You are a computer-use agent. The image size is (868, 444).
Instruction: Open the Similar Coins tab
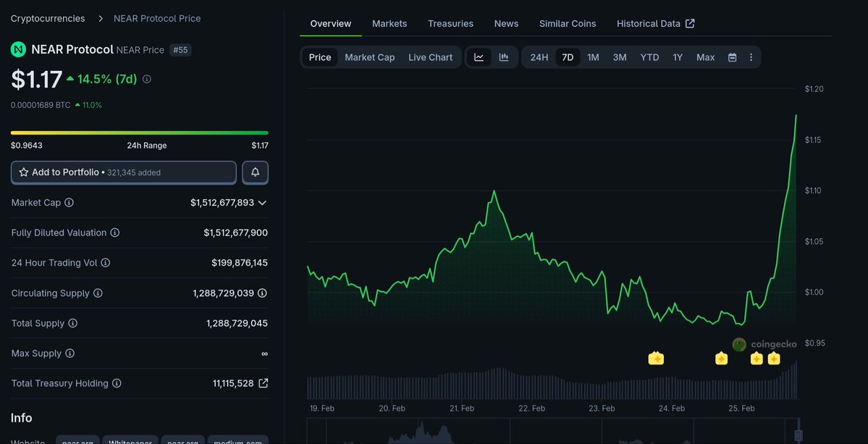568,23
